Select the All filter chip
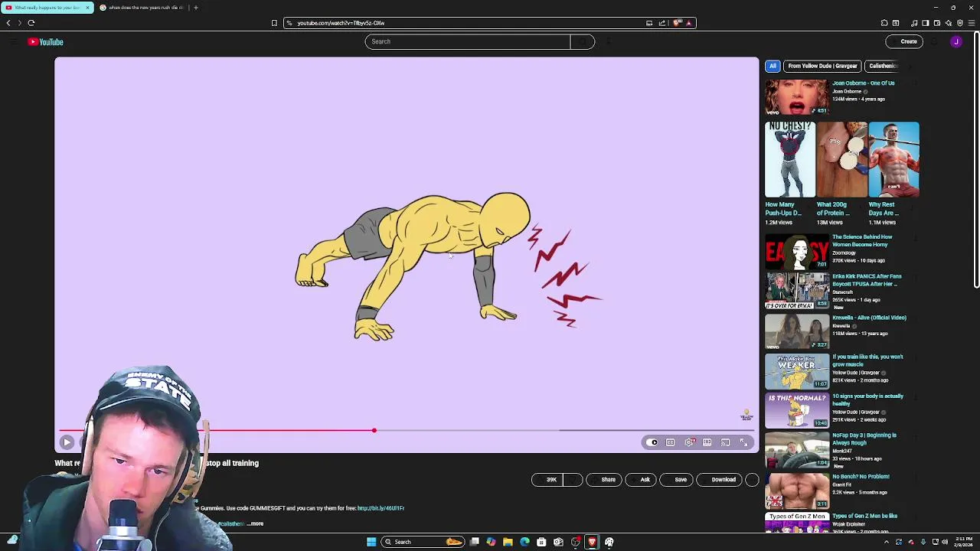 (773, 66)
